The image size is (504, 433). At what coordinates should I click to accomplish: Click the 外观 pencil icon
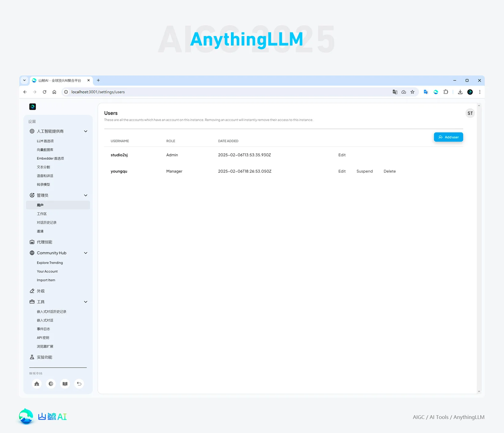click(32, 291)
